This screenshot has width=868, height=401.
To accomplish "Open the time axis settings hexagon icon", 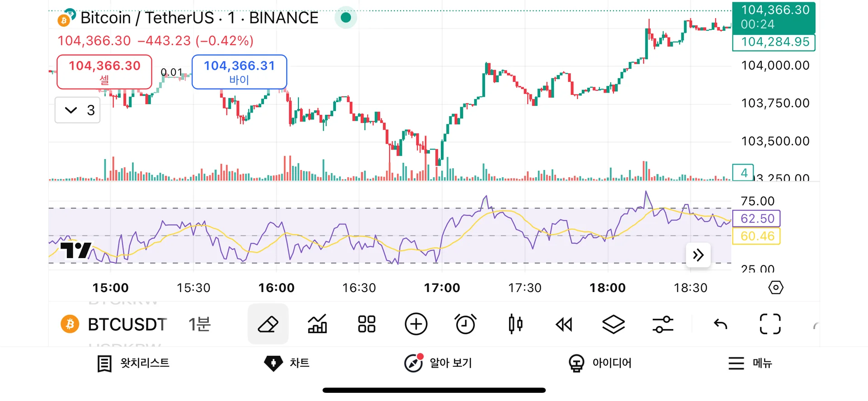I will coord(776,288).
